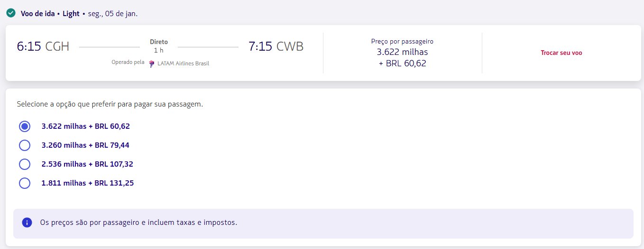The height and width of the screenshot is (249, 644).
Task: Choose the 3.260 milhas + BRL 79,44 option
Action: pos(25,145)
